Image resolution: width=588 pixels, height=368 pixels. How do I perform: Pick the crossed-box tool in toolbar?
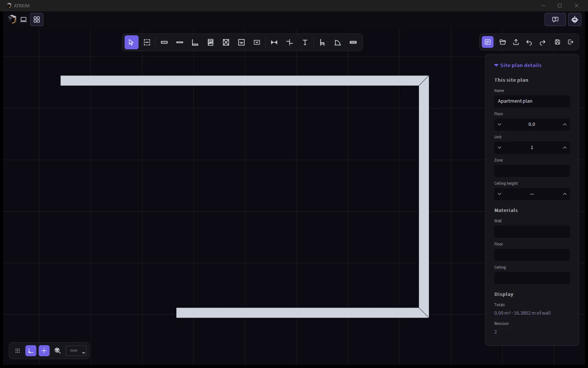(226, 42)
